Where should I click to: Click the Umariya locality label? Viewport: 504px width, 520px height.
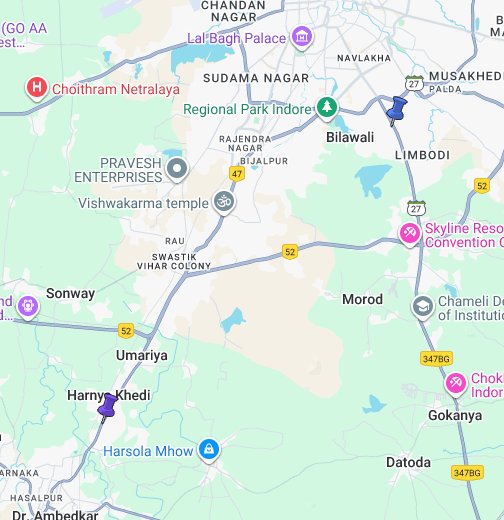(142, 355)
